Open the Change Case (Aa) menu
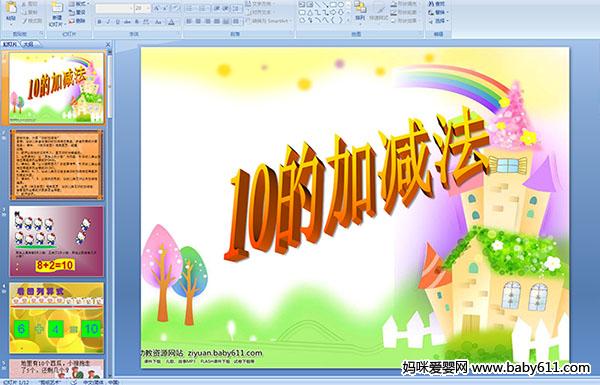Viewport: 600px width, 385px height. click(158, 22)
